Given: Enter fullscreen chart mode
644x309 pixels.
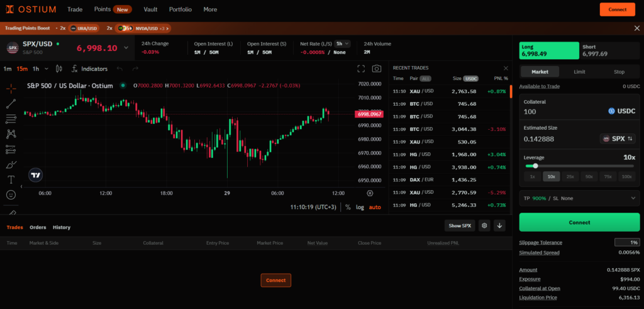Looking at the screenshot, I should [361, 69].
